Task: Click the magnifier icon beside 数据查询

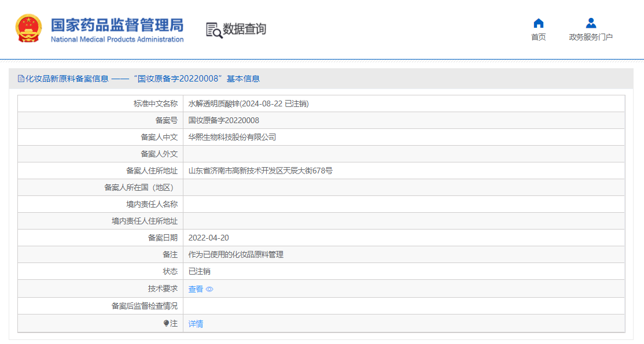Action: coord(212,29)
